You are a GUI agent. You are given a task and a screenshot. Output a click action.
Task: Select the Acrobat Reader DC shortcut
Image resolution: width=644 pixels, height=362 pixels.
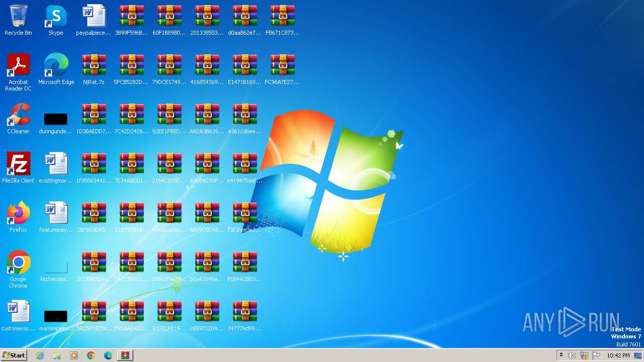pos(18,72)
